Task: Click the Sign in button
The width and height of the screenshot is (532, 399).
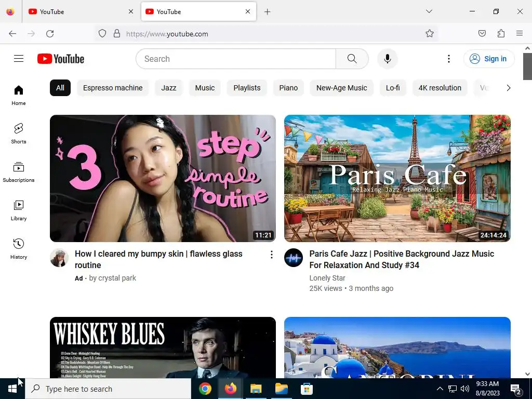Action: click(x=489, y=59)
